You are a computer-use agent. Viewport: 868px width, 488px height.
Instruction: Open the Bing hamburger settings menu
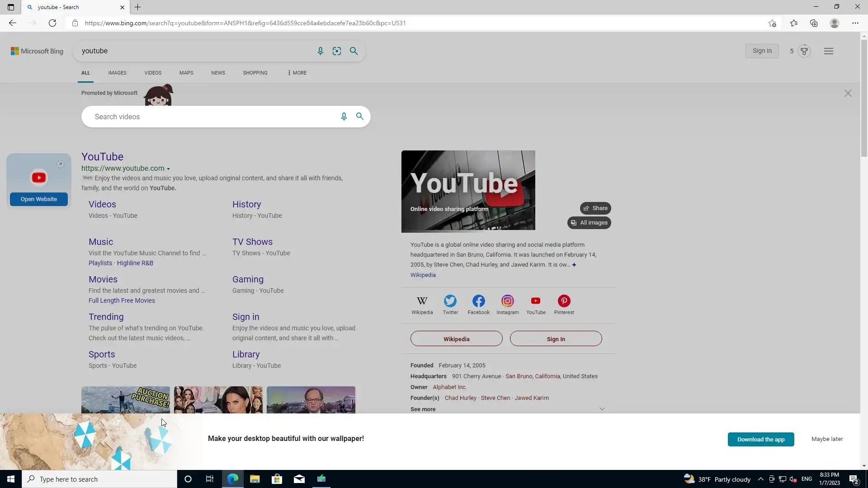[x=829, y=51]
